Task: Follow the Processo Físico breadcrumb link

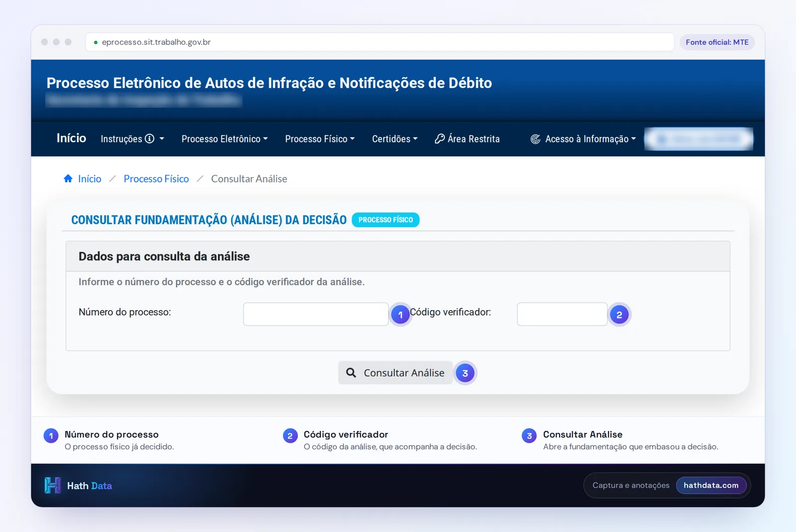Action: 156,178
